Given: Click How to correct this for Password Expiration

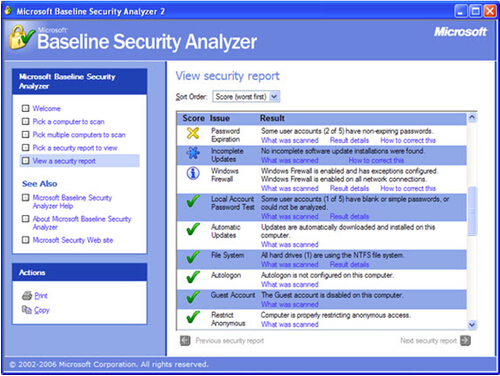Looking at the screenshot, I should (x=408, y=140).
